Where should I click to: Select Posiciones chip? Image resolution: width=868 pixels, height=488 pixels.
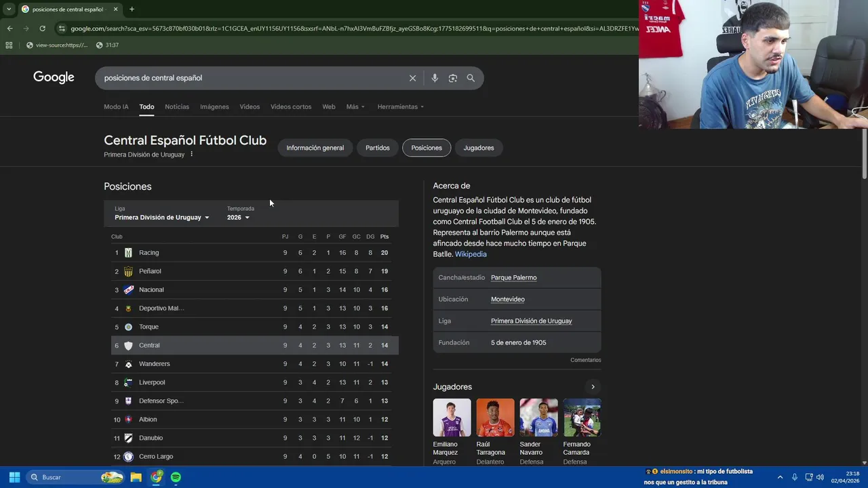(x=427, y=148)
